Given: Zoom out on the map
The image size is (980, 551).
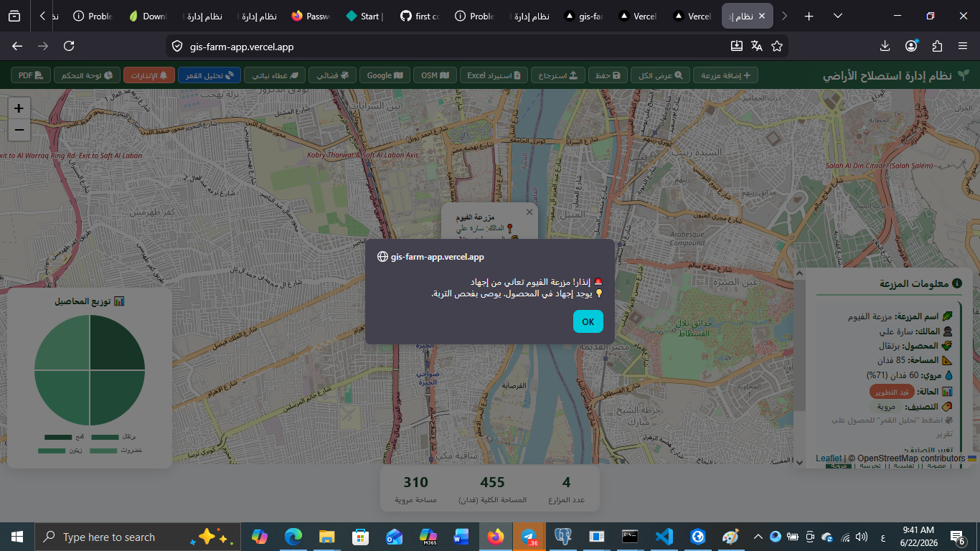Looking at the screenshot, I should pyautogui.click(x=19, y=131).
